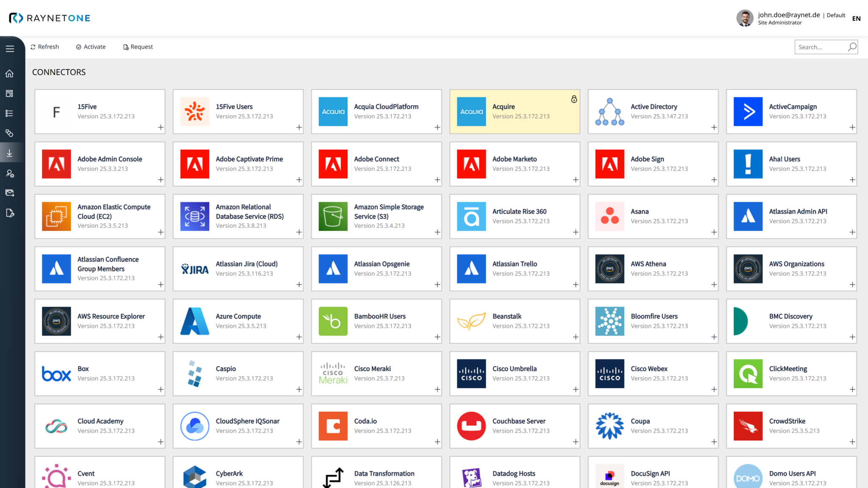This screenshot has height=488, width=868.
Task: Switch language via EN selector
Action: (x=856, y=18)
